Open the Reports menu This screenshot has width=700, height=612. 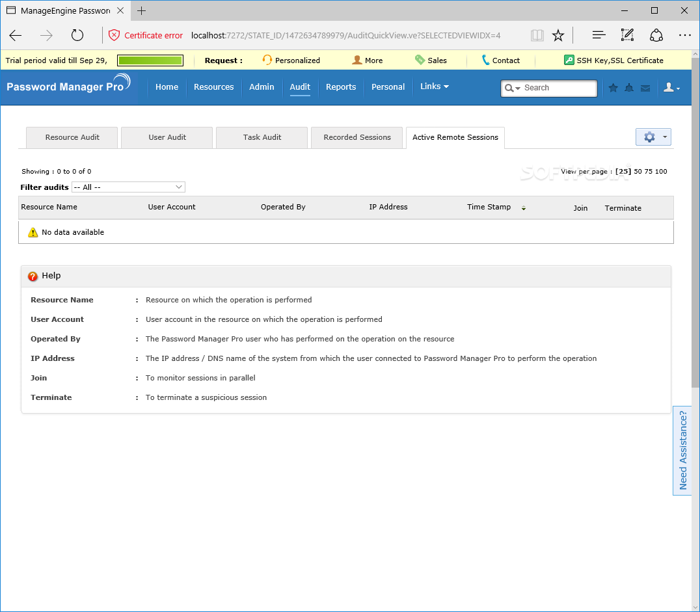[341, 87]
